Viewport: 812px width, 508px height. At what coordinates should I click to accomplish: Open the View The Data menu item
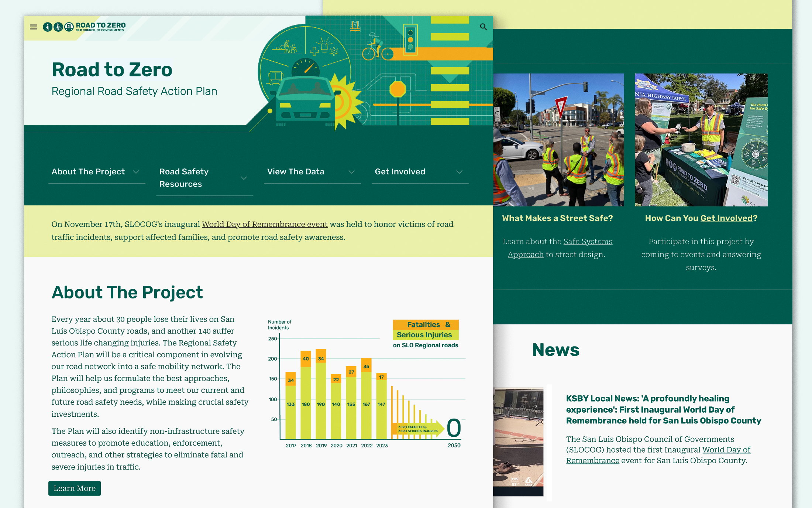(x=296, y=172)
